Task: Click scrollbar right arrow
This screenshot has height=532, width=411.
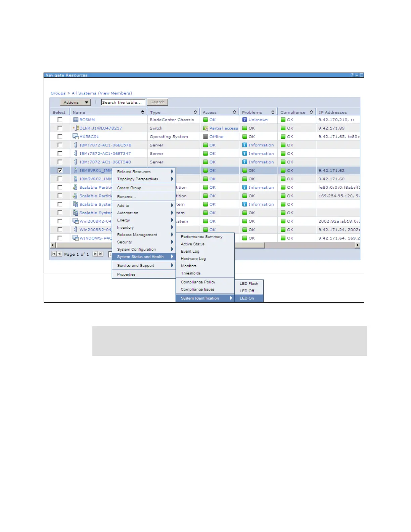Action: click(x=357, y=245)
